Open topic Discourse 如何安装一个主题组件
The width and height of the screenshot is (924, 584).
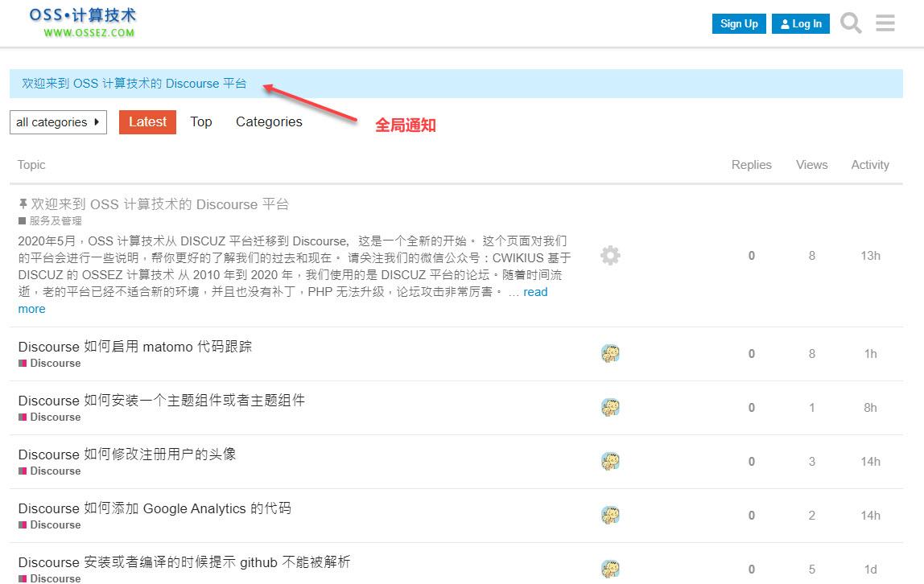162,401
